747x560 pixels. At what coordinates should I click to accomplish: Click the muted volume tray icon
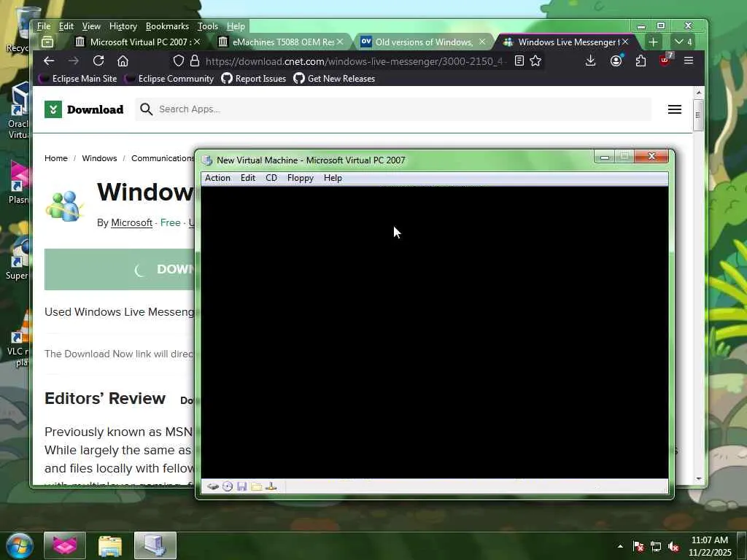[x=673, y=546]
